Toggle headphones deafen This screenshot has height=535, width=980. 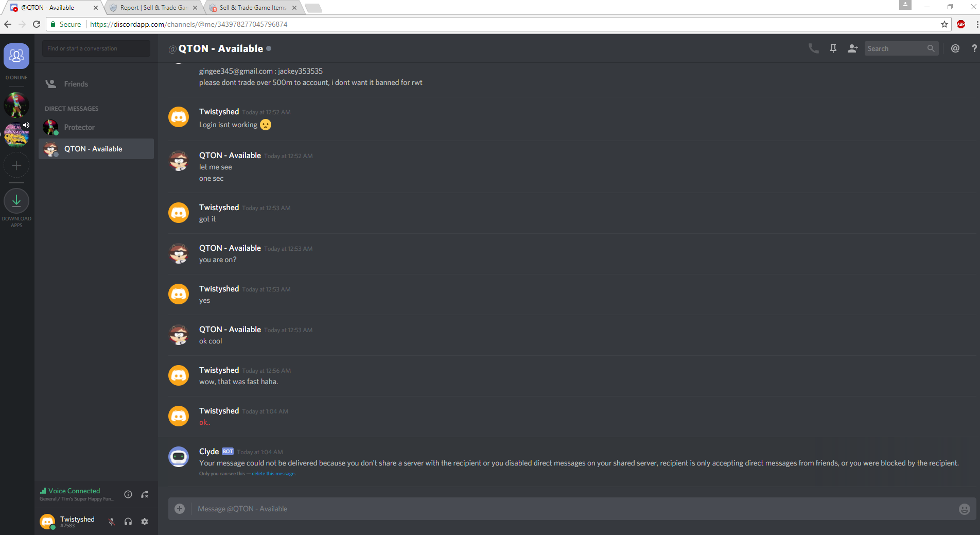[128, 522]
